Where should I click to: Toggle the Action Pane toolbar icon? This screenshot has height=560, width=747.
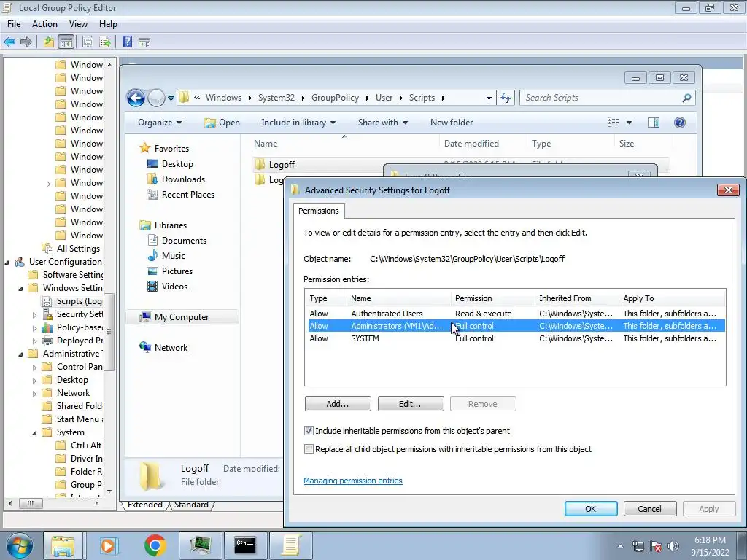[x=144, y=42]
